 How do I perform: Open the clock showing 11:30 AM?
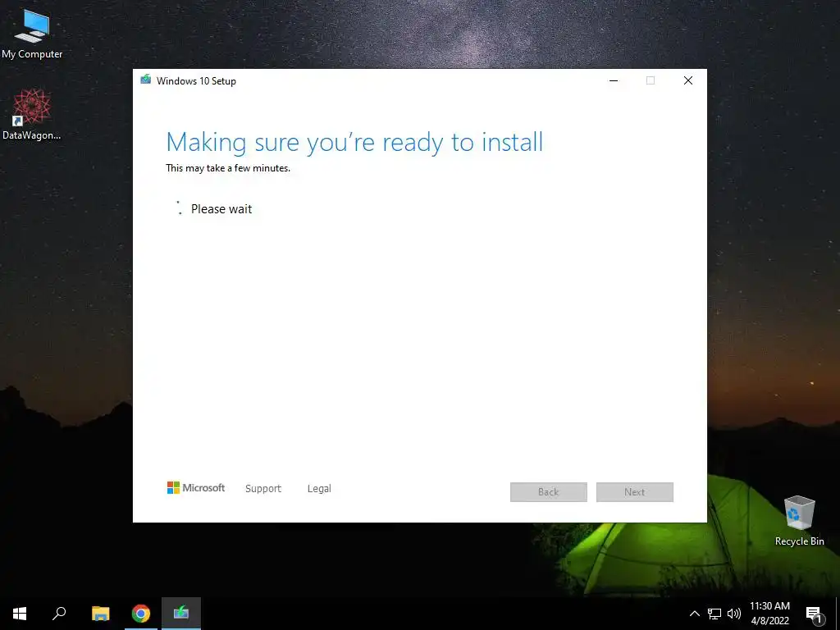(769, 614)
